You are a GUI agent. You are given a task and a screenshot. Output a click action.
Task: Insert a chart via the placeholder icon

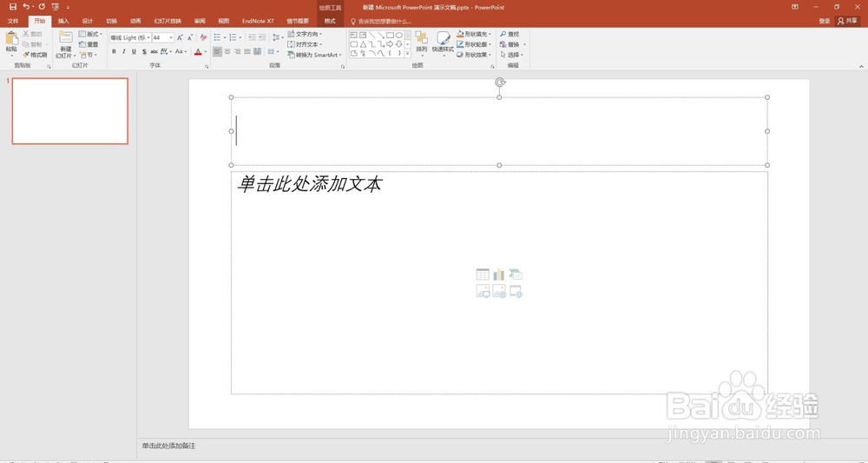tap(499, 274)
